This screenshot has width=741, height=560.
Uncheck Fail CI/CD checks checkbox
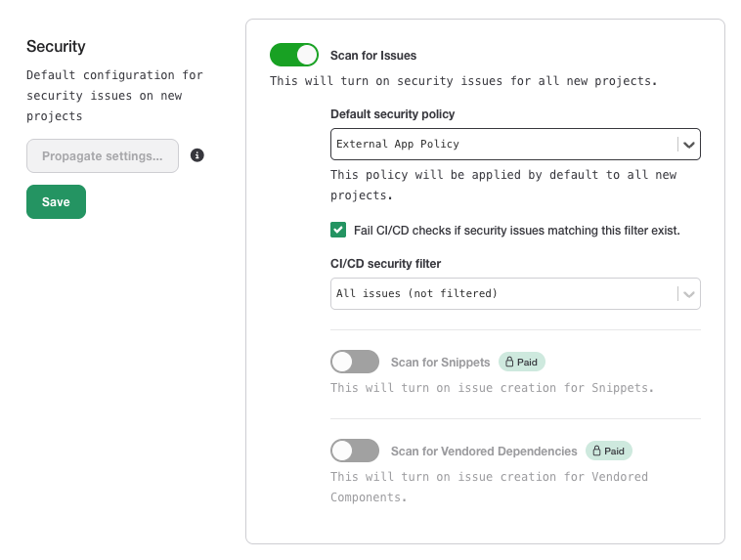338,230
